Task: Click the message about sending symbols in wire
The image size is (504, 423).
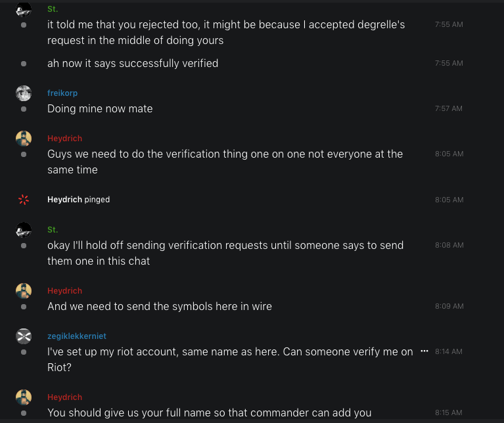Action: pos(160,306)
